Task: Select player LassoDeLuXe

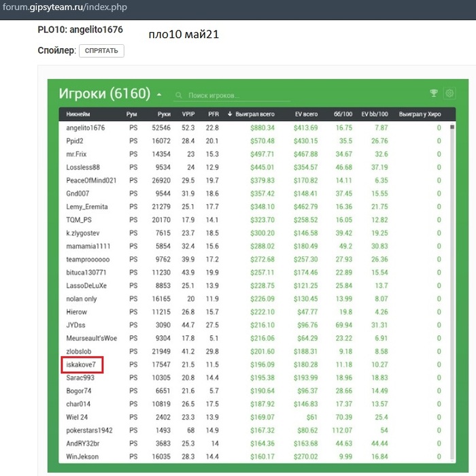Action: tap(86, 286)
